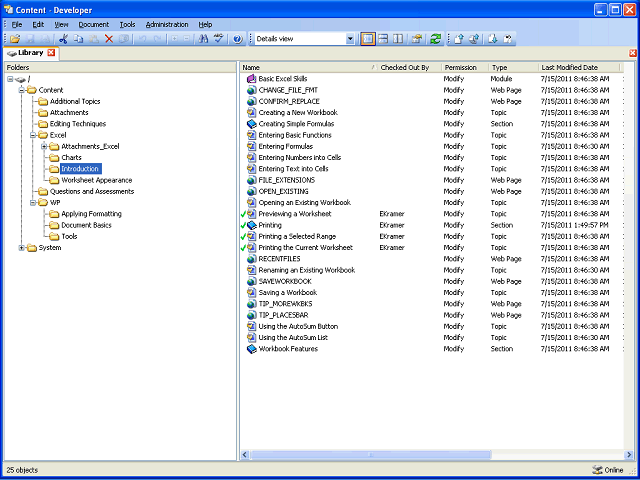The width and height of the screenshot is (640, 480).
Task: Select the TIP_PLACESBAR file name
Action: click(283, 315)
